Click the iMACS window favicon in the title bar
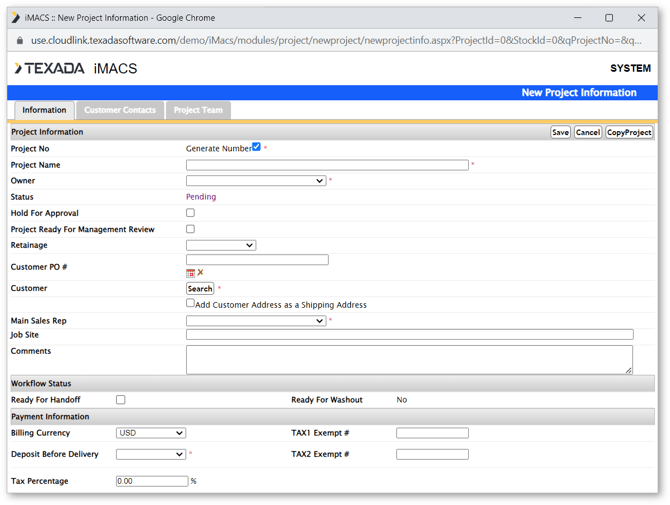 click(16, 18)
